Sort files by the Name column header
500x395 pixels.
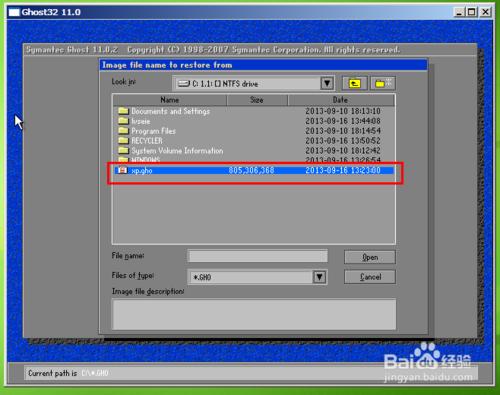point(170,100)
